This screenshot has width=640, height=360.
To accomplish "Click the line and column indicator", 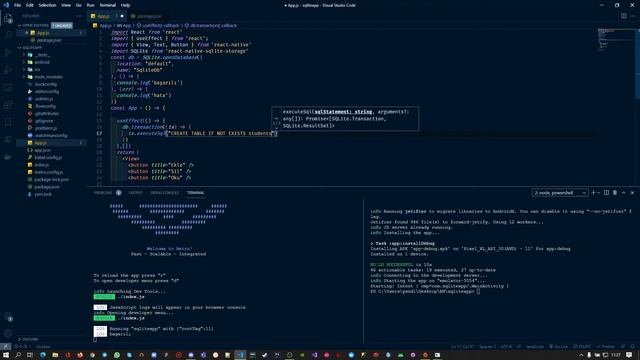I will click(462, 347).
